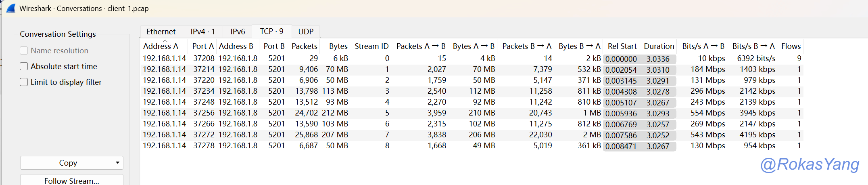Click the Wireshark shark fin icon
This screenshot has height=185, width=868.
point(11,8)
